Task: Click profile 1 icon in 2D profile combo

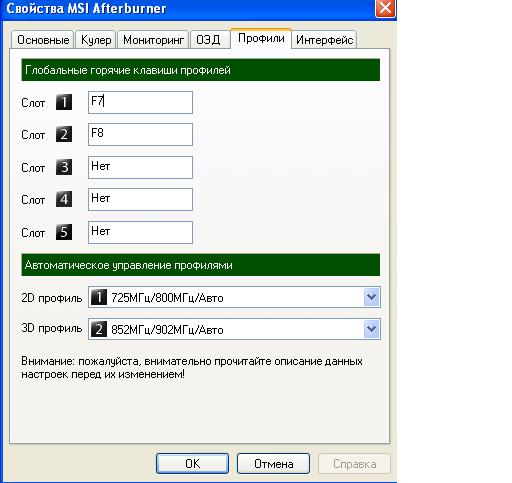Action: pos(99,297)
